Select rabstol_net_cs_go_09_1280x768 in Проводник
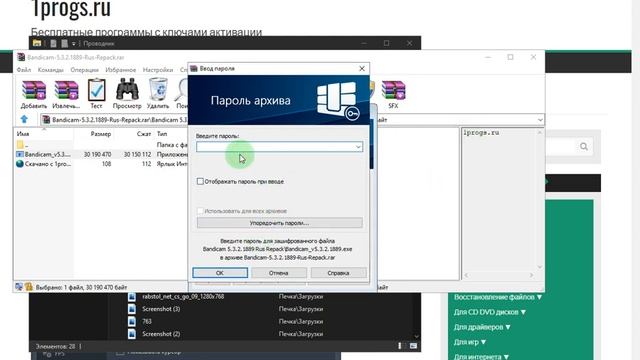This screenshot has width=640, height=360. 183,297
